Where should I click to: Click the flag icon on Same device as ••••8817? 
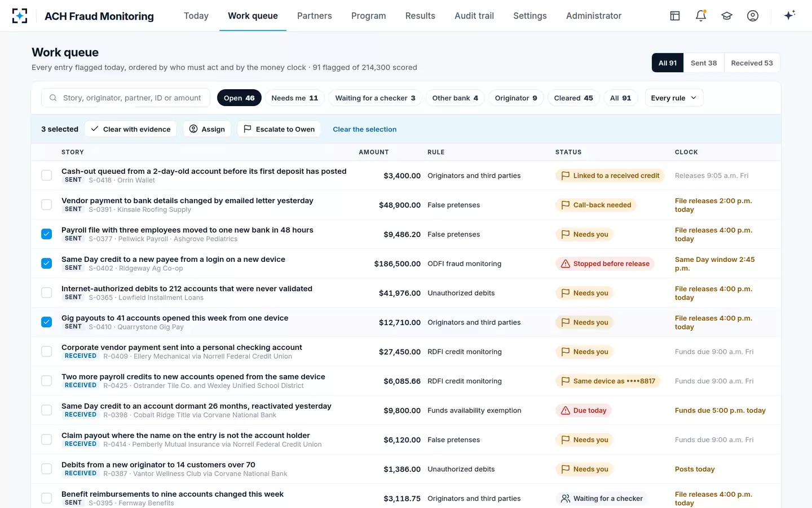tap(566, 381)
